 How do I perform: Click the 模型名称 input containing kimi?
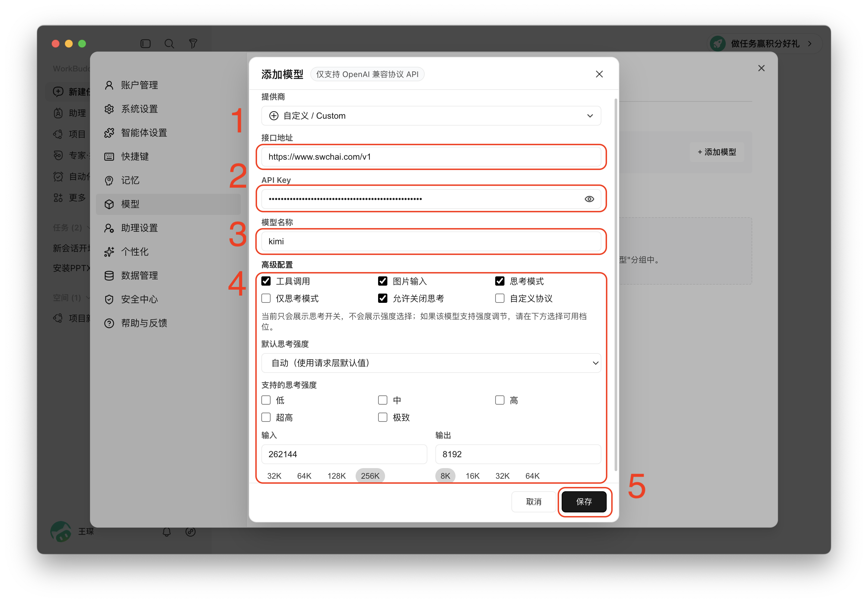[431, 241]
